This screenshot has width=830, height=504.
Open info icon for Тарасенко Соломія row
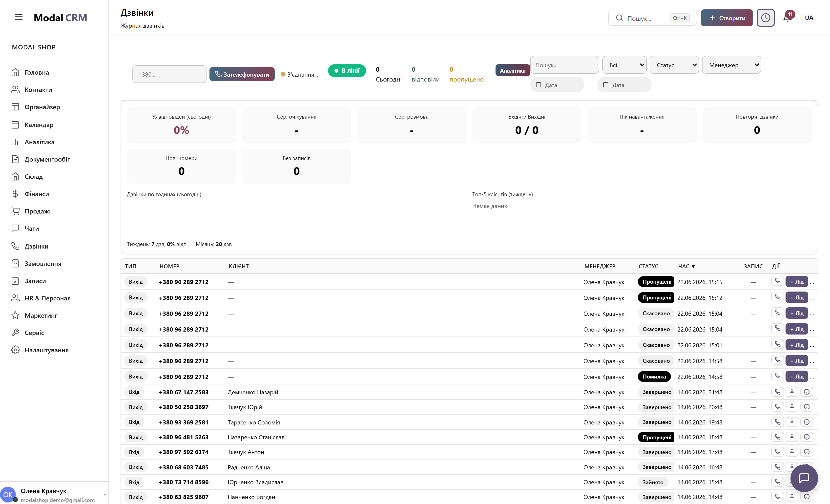click(x=807, y=422)
